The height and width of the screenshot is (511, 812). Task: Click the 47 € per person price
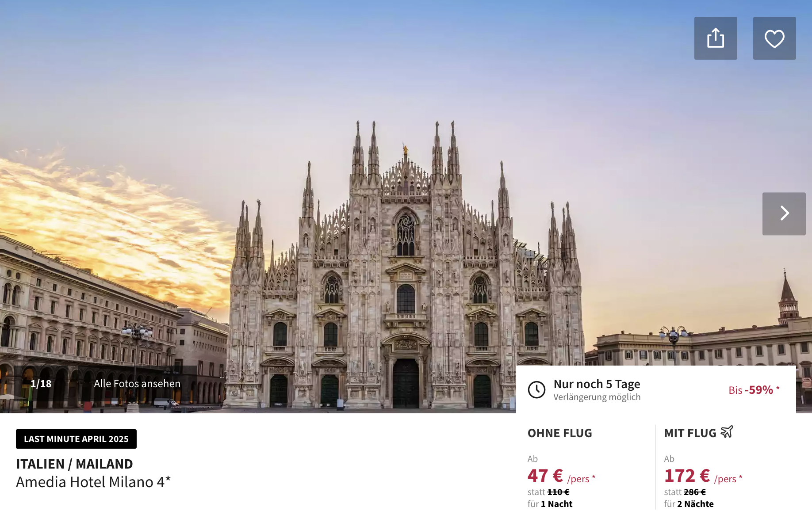point(561,476)
